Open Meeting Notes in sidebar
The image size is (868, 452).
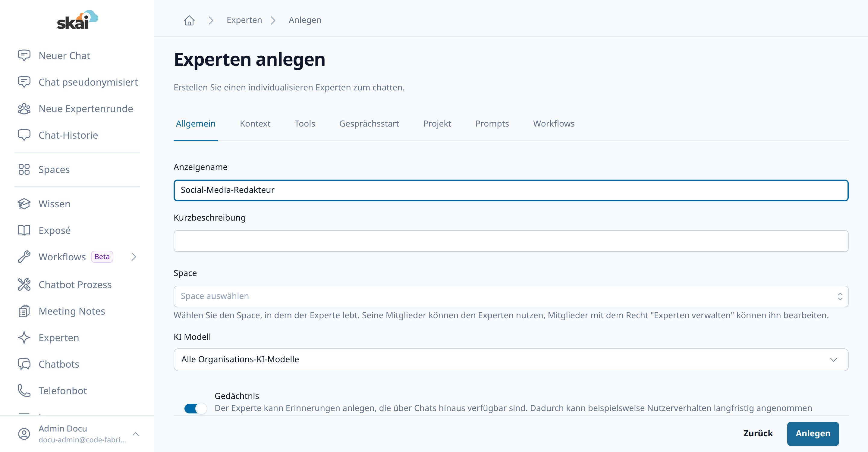(72, 311)
